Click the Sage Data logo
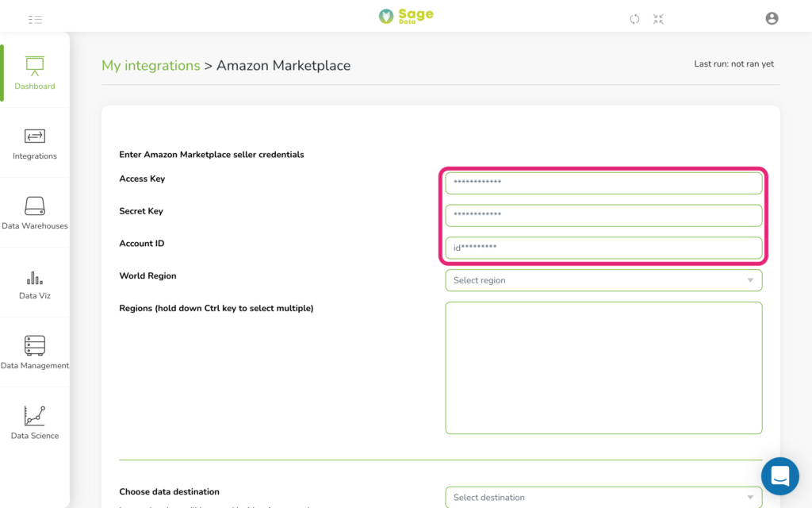The height and width of the screenshot is (508, 812). [x=406, y=16]
